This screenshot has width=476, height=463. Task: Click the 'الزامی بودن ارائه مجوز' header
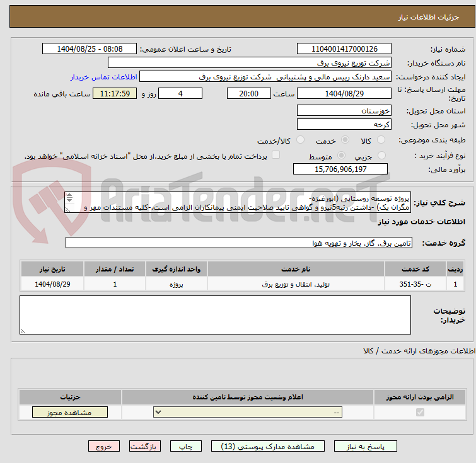pyautogui.click(x=420, y=397)
